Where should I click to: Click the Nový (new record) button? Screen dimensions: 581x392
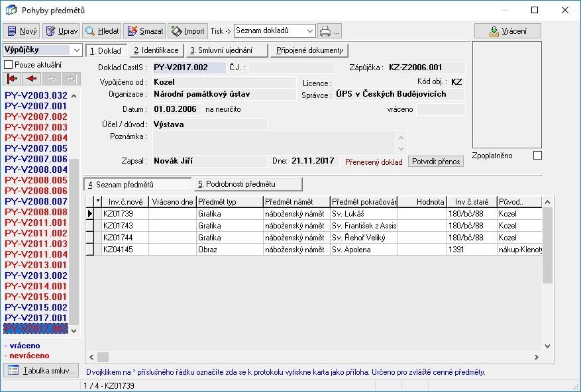[x=21, y=31]
